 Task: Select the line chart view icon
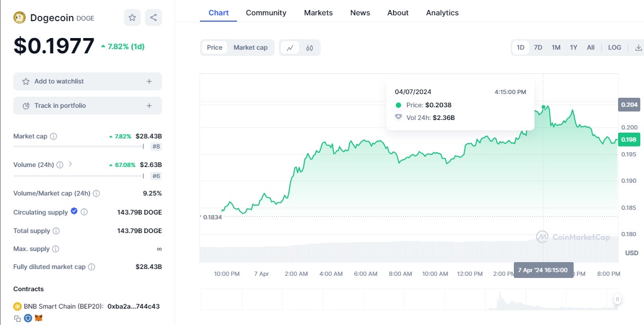coord(290,48)
